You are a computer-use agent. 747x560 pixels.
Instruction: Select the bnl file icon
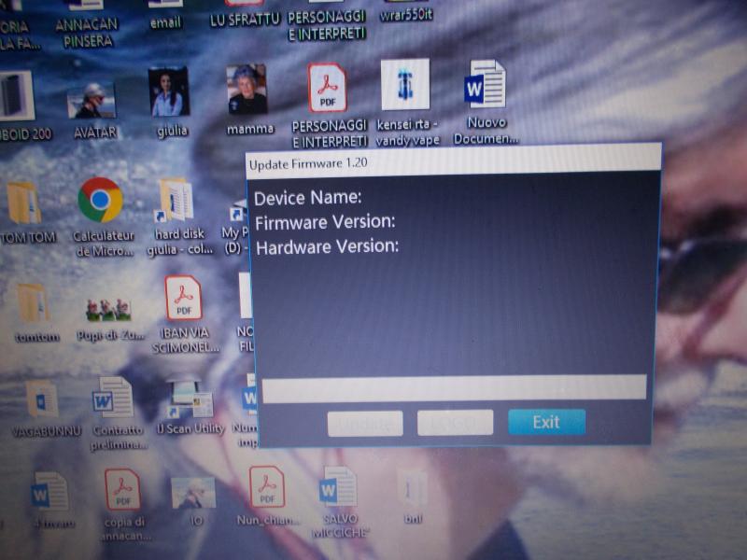click(x=411, y=489)
